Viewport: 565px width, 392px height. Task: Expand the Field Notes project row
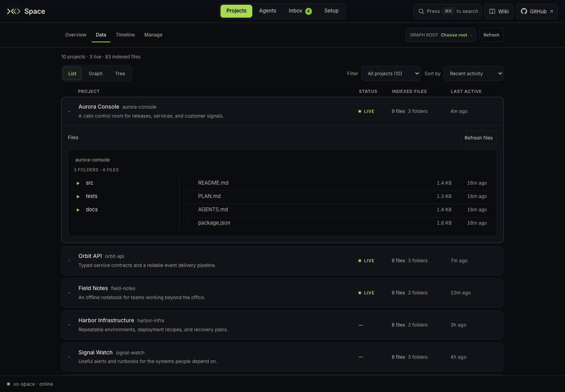[x=282, y=293]
